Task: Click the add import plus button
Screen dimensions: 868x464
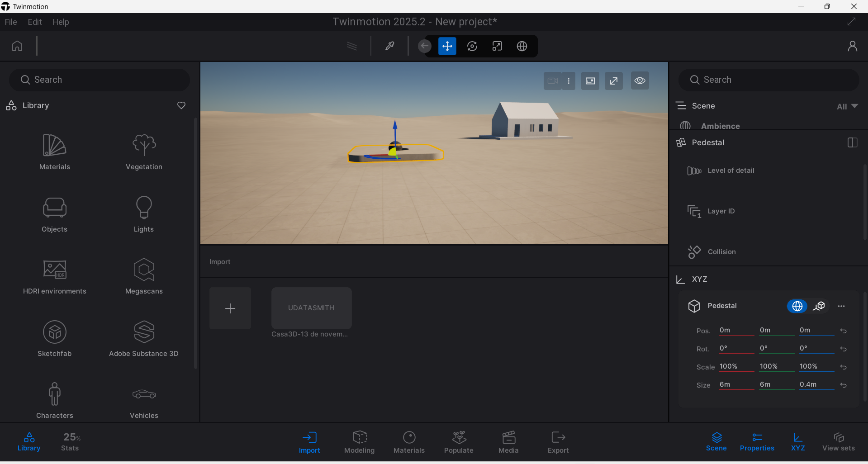Action: tap(230, 308)
